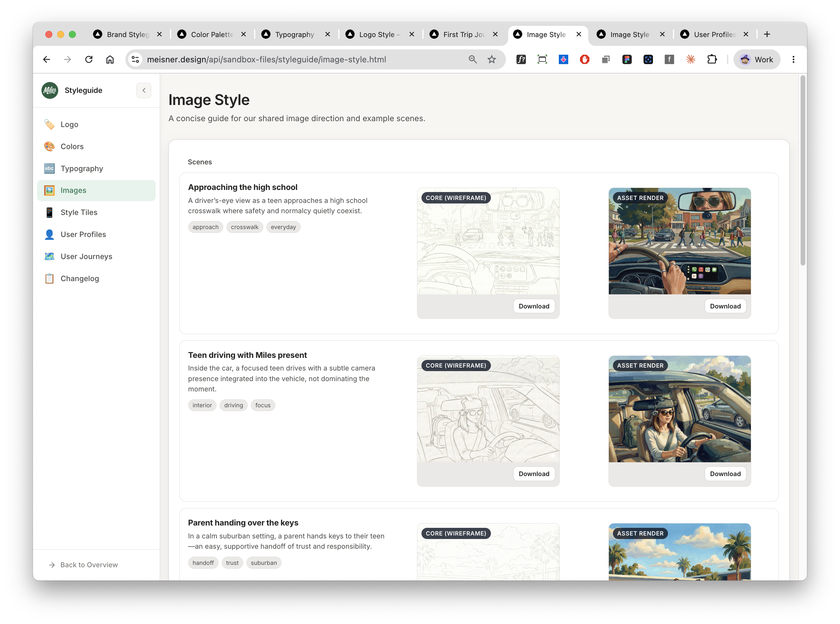Navigate to User Profiles in sidebar
This screenshot has height=624, width=840.
(96, 235)
